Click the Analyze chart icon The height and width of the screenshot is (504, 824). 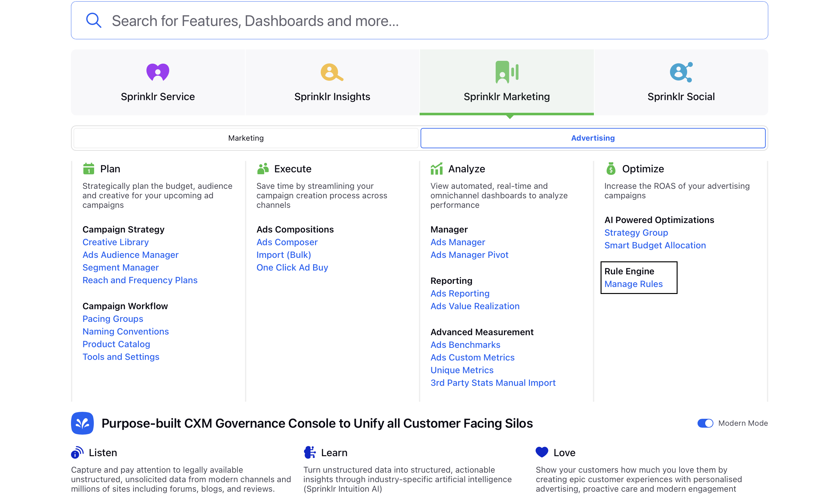tap(436, 169)
